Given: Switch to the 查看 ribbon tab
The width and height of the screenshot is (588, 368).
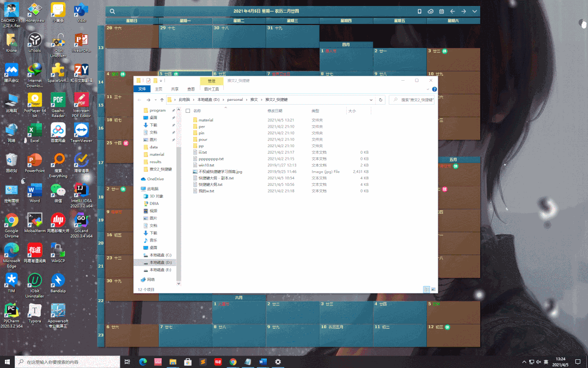Looking at the screenshot, I should 191,89.
